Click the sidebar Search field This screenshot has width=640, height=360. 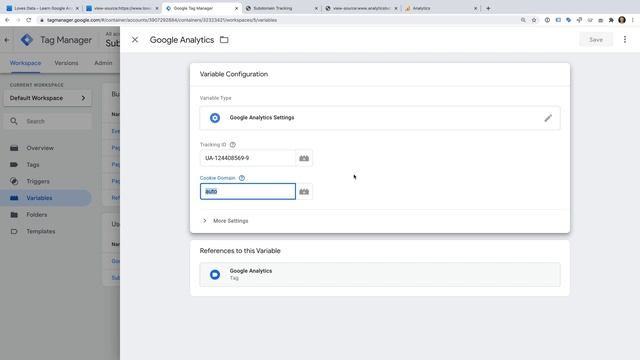(48, 121)
